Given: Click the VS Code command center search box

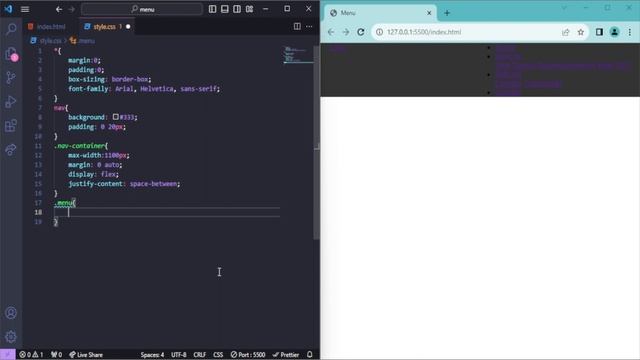Looking at the screenshot, I should coord(142,9).
